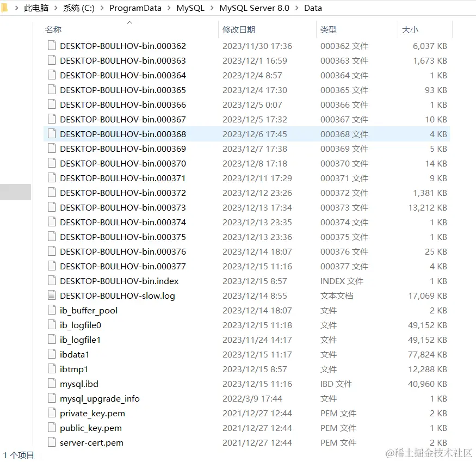Click the file icon of DESKTOP-B0ULHOV-bin.000370

point(52,163)
